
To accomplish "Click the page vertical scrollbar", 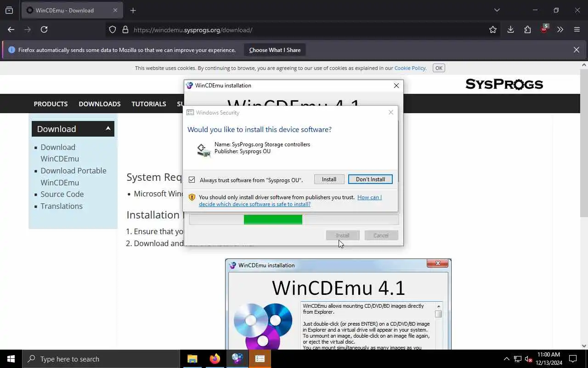I will [x=584, y=205].
